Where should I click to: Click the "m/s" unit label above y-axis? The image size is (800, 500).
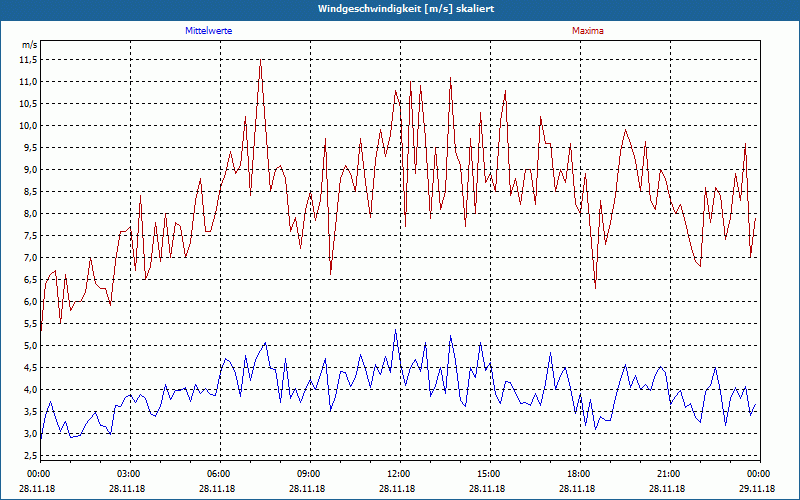click(30, 45)
